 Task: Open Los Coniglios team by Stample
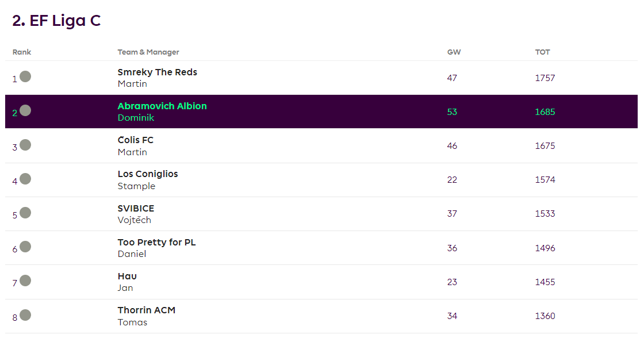pyautogui.click(x=148, y=174)
